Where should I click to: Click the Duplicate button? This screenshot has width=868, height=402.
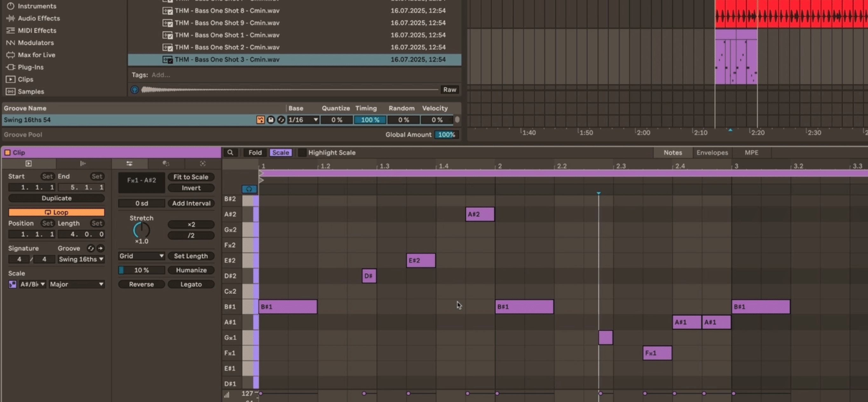click(x=56, y=198)
